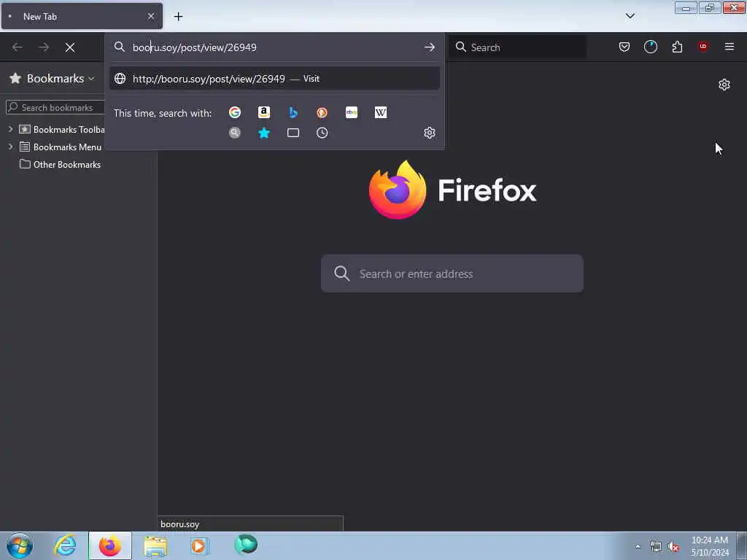Open the Bookmarks sidebar switcher dropdown
Viewport: 747px width, 560px height.
(x=52, y=79)
